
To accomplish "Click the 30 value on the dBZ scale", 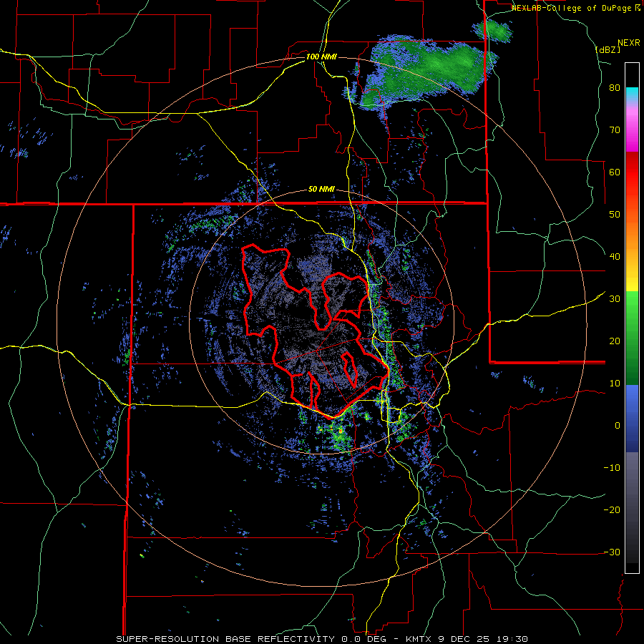I will (615, 299).
